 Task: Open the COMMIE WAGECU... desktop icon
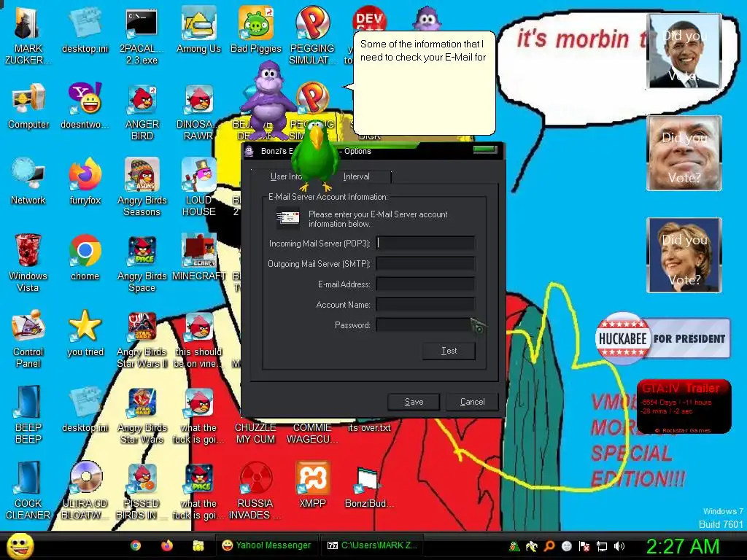pyautogui.click(x=312, y=433)
